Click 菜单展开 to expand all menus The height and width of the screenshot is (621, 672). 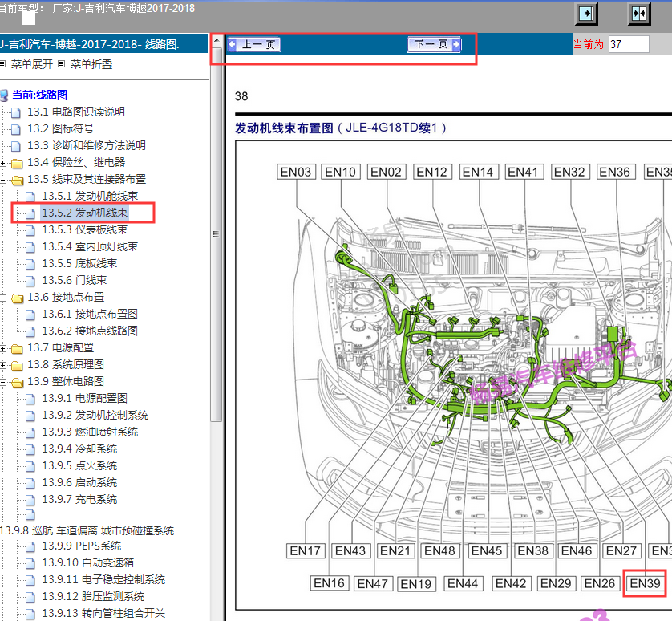tap(32, 64)
